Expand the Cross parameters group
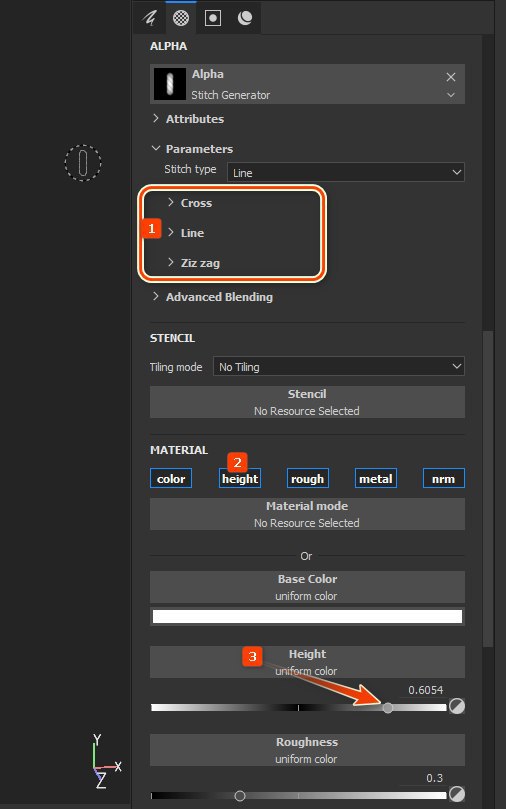Viewport: 506px width, 809px height. tap(171, 203)
